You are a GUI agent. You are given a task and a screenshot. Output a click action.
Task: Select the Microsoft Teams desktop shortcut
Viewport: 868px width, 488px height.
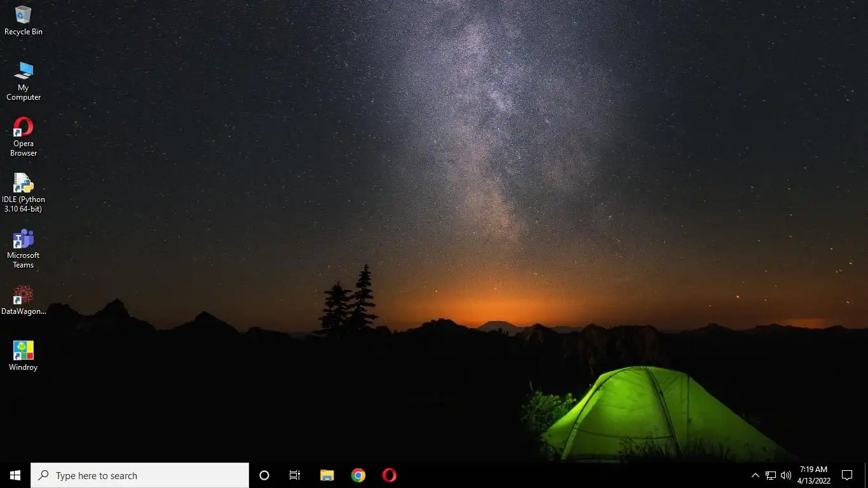[24, 248]
